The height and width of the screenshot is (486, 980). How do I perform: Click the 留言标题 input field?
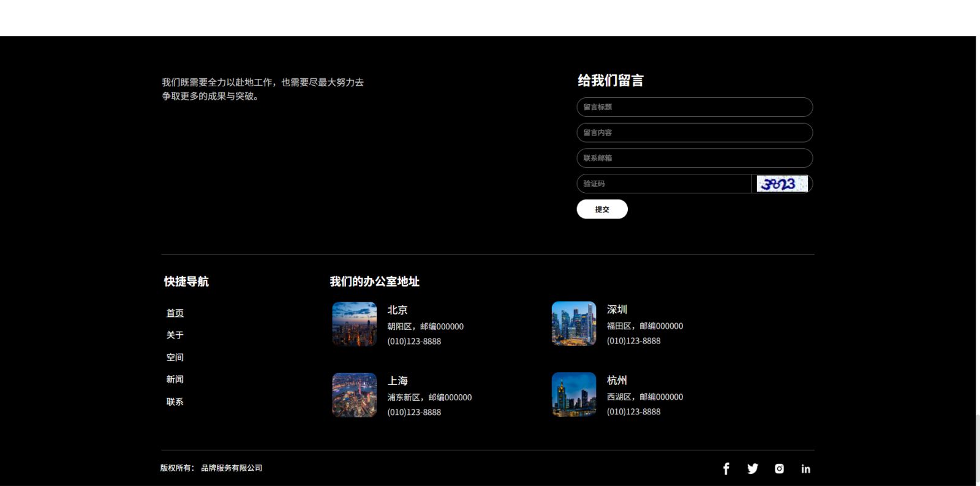[695, 107]
